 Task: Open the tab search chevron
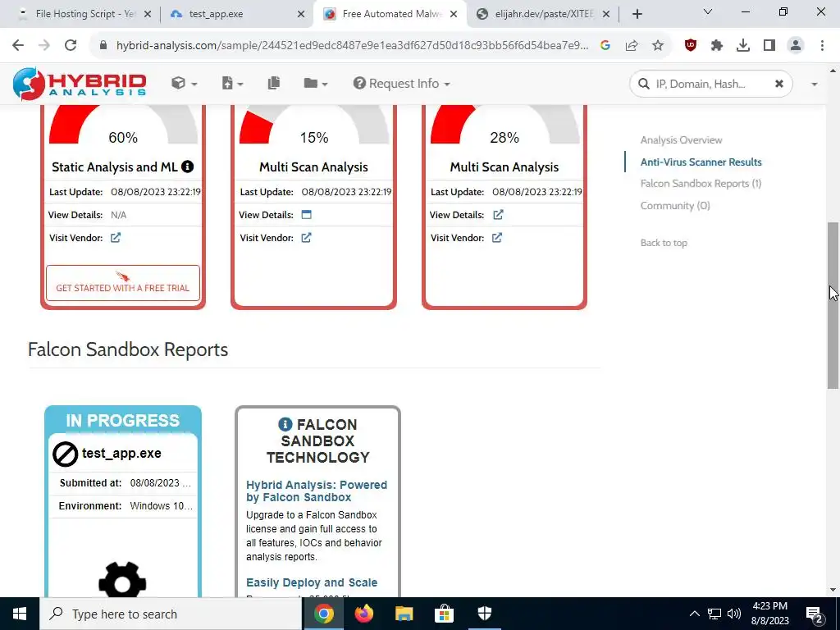click(708, 11)
